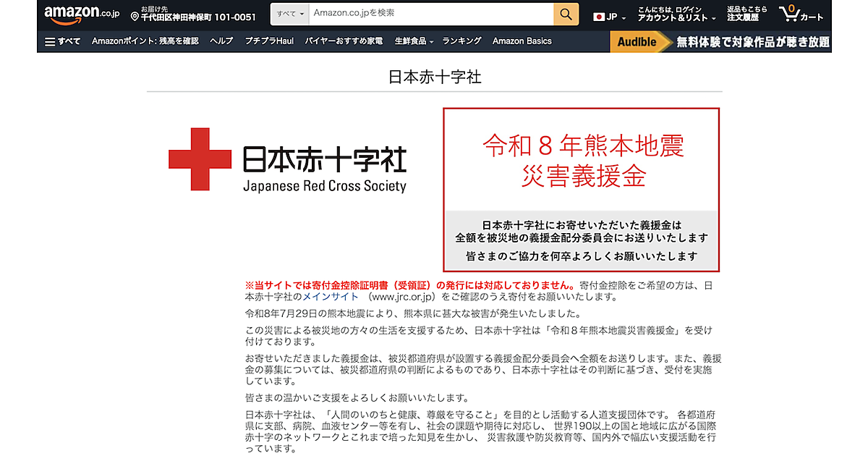Click the text 皆さまの温かいご支援をよろしくお願いいたします。
Viewport: 868px width, 456px height.
357,397
